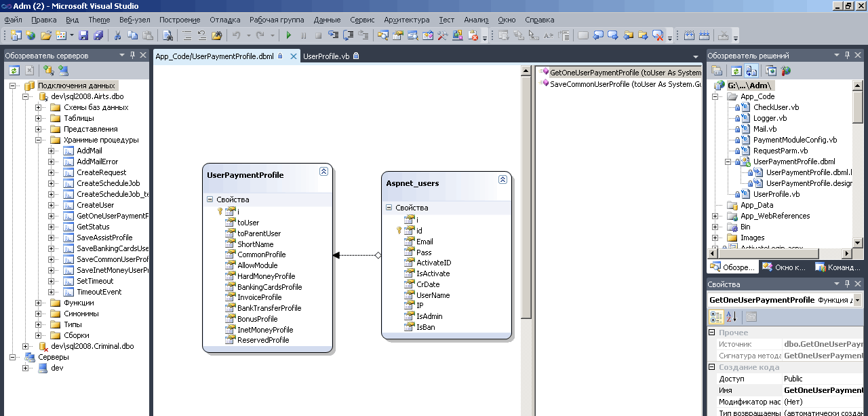
Task: Toggle auto-hide pin on Solution Explorer
Action: (848, 55)
